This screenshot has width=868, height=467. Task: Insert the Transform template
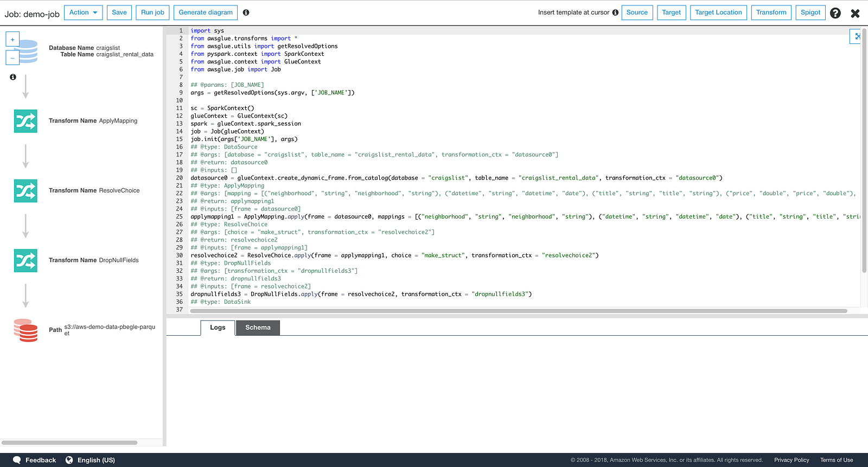coord(771,12)
